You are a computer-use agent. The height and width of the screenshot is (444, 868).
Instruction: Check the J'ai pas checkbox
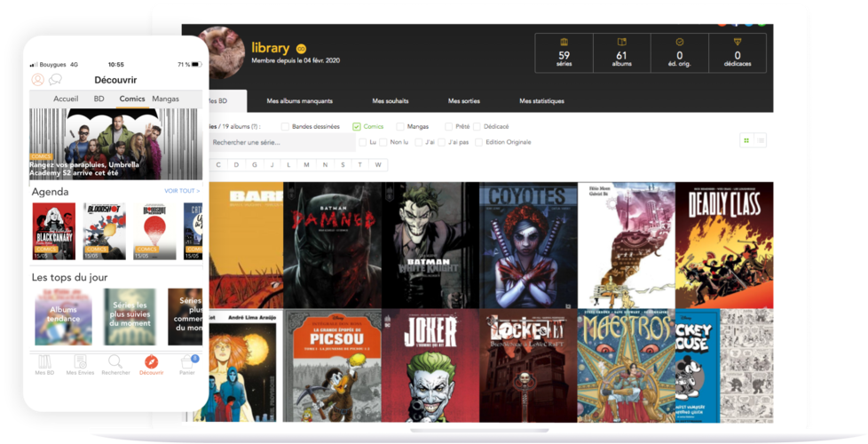tap(442, 142)
